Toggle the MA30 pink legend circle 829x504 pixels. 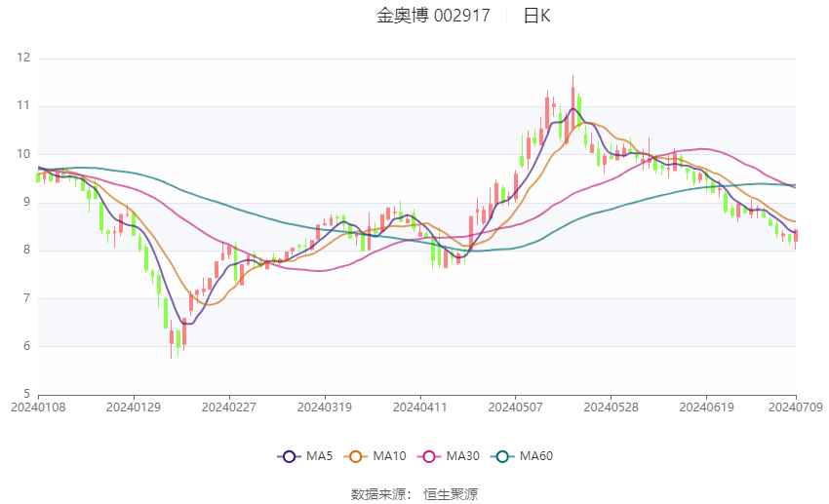tap(429, 456)
